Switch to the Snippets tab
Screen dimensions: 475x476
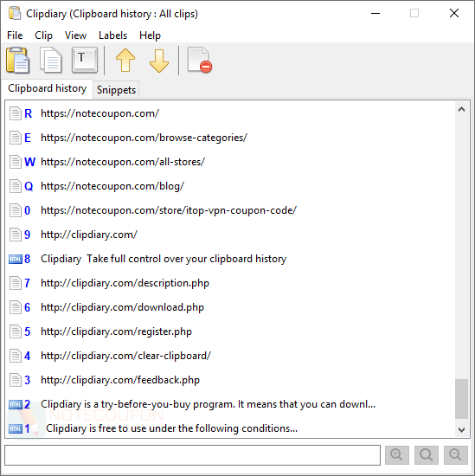click(x=116, y=90)
